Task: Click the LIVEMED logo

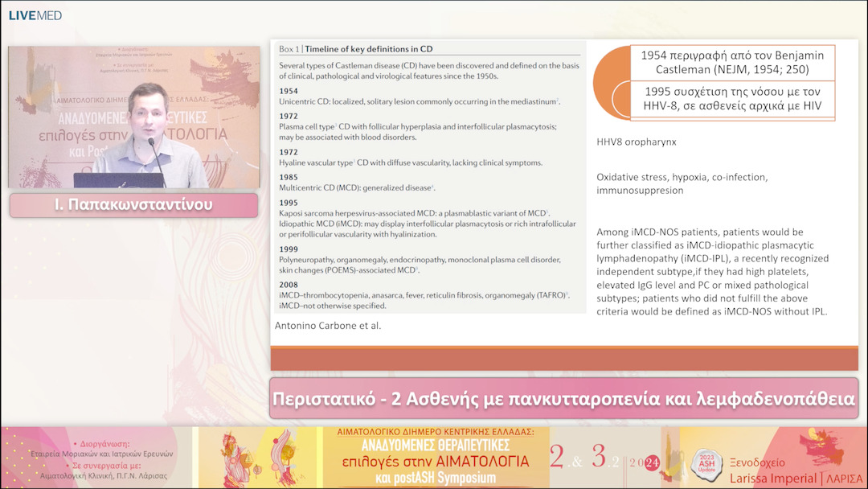Action: click(35, 15)
